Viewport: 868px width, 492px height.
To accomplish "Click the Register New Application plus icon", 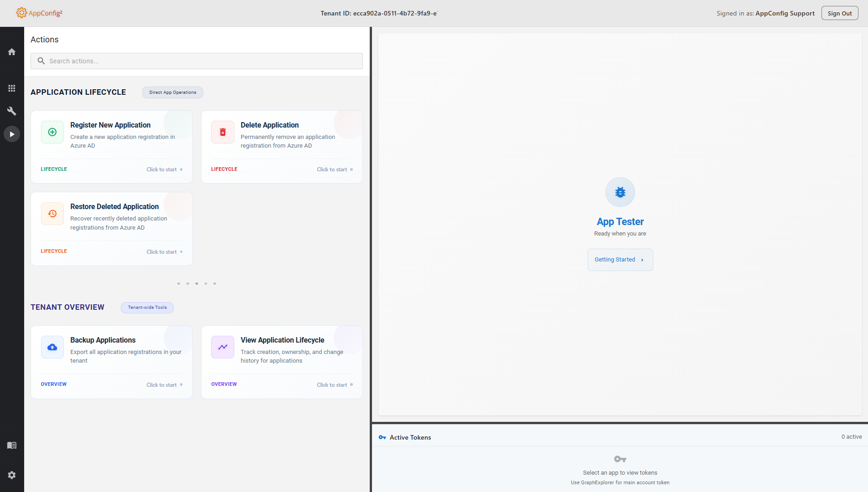I will pyautogui.click(x=52, y=132).
